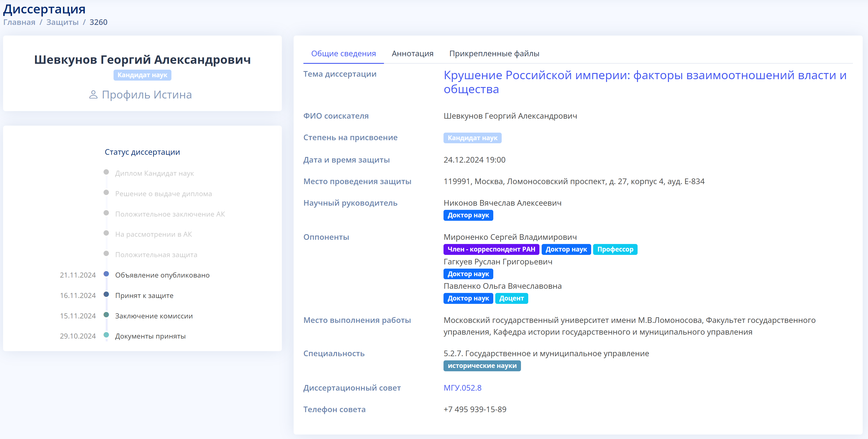Image resolution: width=868 pixels, height=439 pixels.
Task: Click the Оппоненты label
Action: coord(326,237)
